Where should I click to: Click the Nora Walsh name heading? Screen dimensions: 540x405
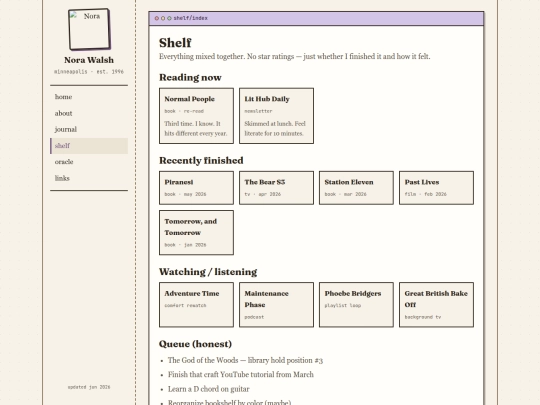tap(89, 60)
